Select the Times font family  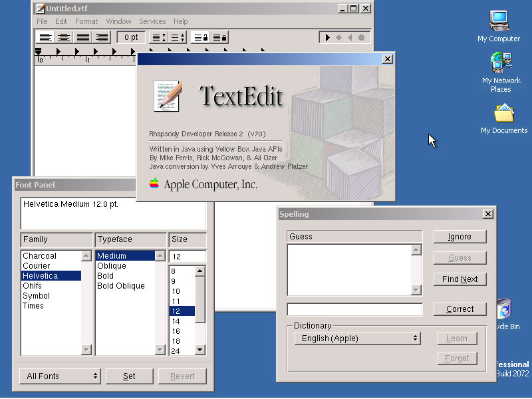pyautogui.click(x=51, y=306)
